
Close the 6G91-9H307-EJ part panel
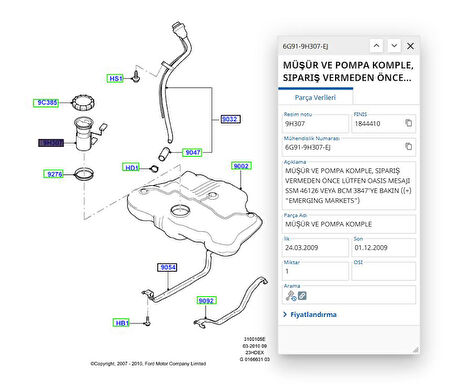(x=410, y=46)
